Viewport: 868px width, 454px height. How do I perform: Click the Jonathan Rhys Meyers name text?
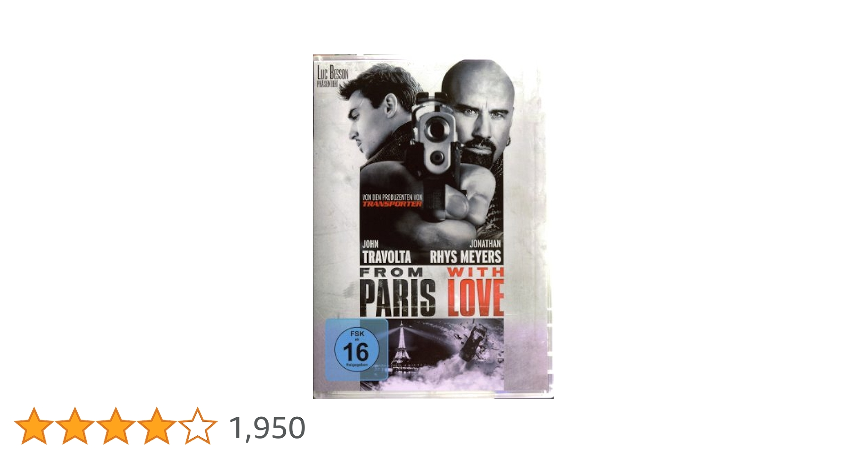point(465,252)
